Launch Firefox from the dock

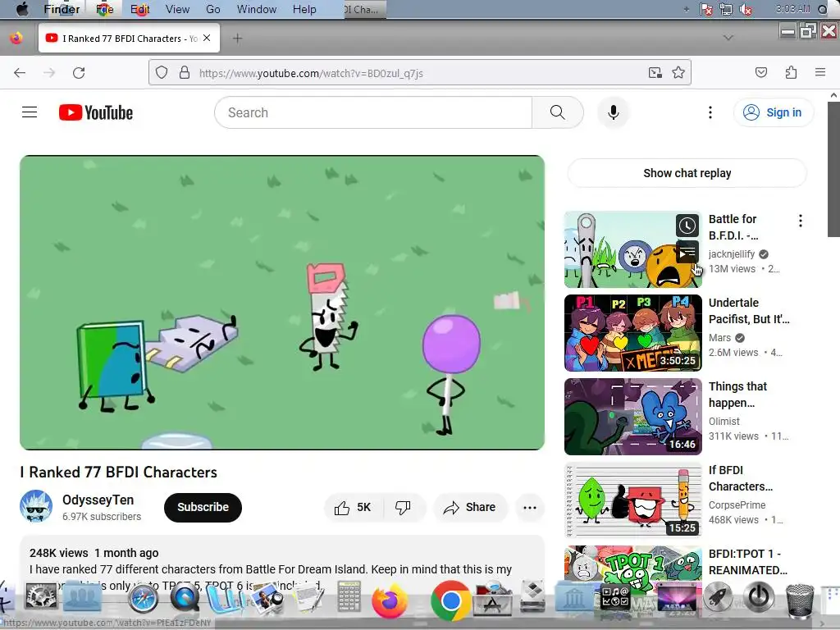[x=390, y=600]
